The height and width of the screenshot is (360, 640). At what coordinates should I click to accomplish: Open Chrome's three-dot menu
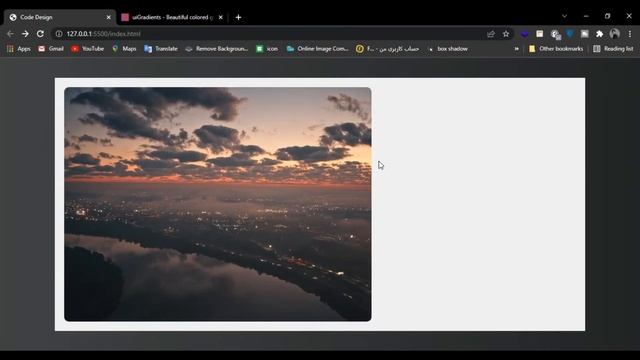pos(630,34)
